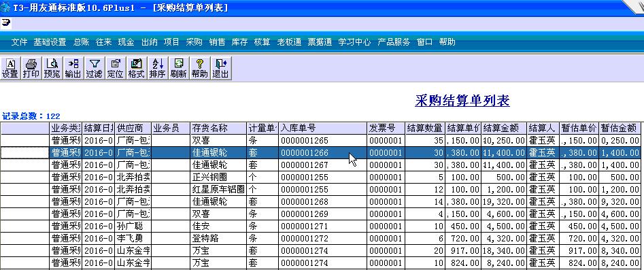Open the 格式 format icon
644x270 pixels.
point(137,68)
